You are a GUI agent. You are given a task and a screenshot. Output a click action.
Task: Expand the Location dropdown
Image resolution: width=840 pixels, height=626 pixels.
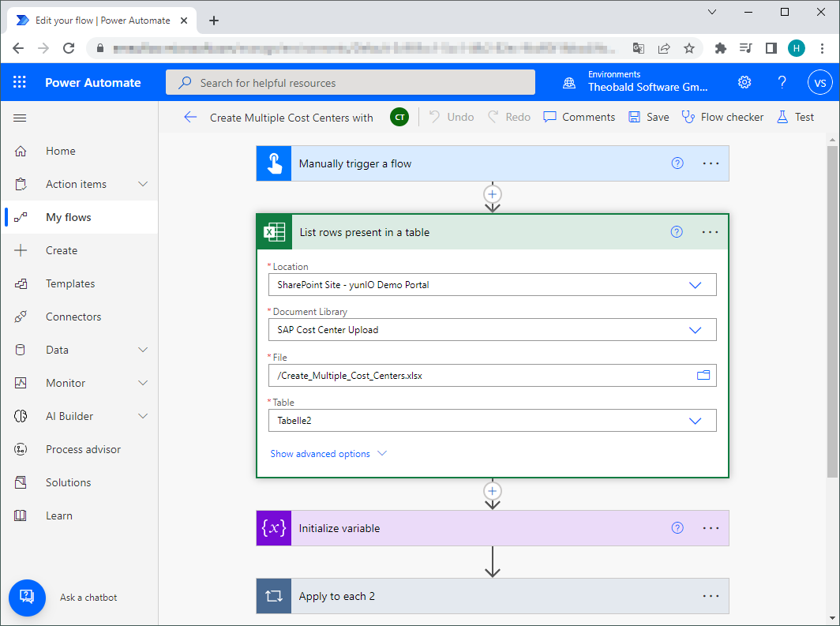[x=695, y=285]
